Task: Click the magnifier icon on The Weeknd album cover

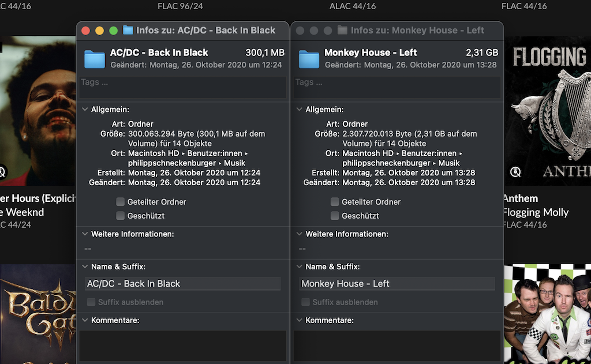Action: click(2, 172)
